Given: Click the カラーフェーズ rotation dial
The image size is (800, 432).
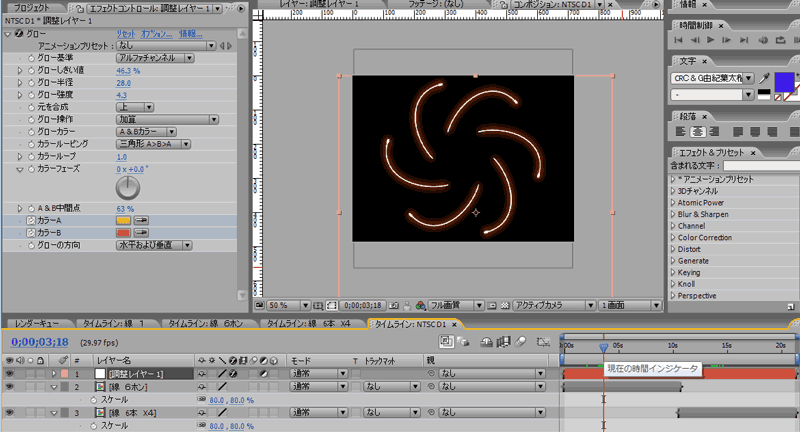Looking at the screenshot, I should coord(128,188).
